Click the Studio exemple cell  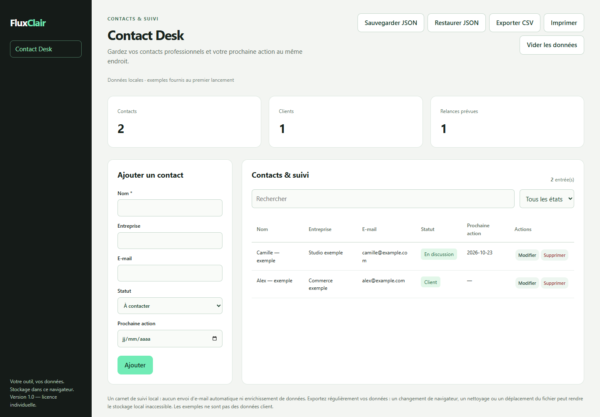coord(326,252)
